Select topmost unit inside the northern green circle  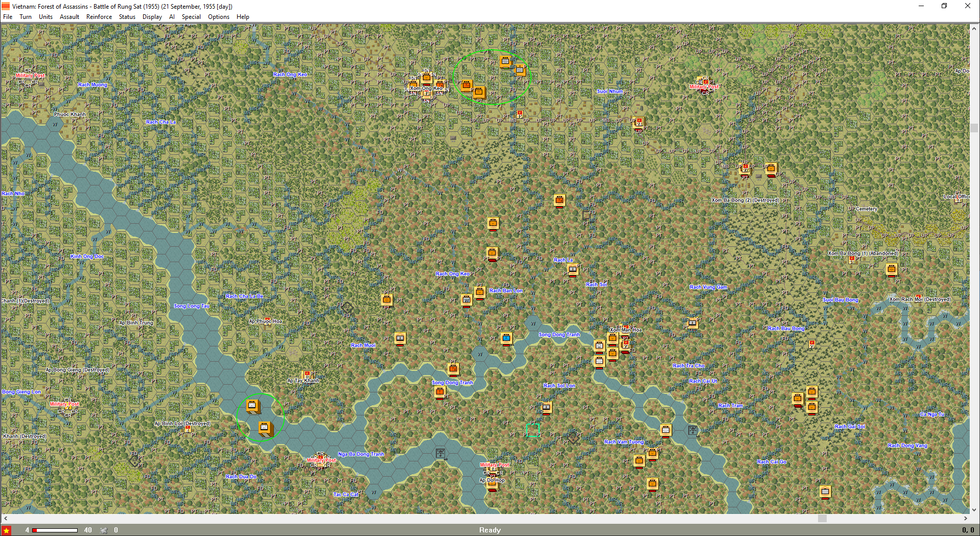pos(505,62)
